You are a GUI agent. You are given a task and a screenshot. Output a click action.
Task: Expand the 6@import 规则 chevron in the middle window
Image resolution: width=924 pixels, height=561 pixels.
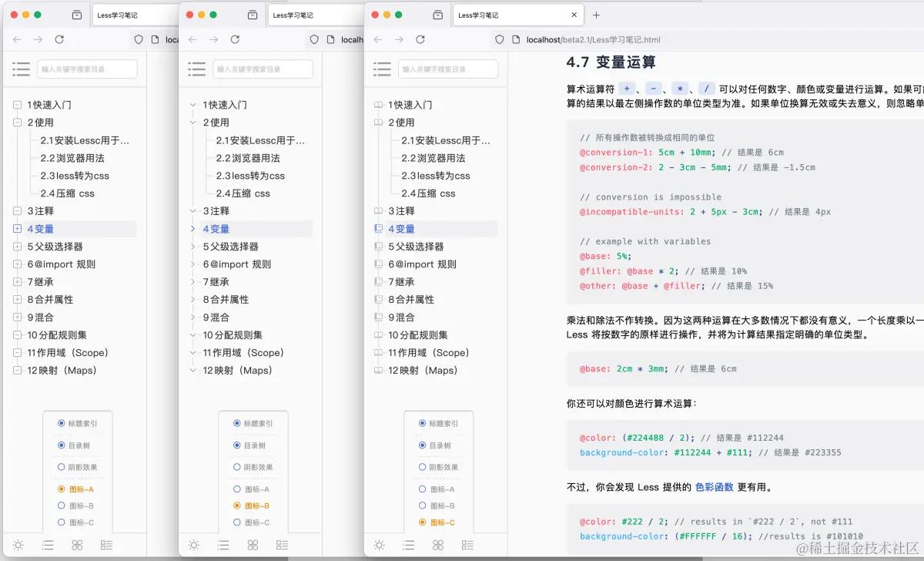click(x=192, y=264)
